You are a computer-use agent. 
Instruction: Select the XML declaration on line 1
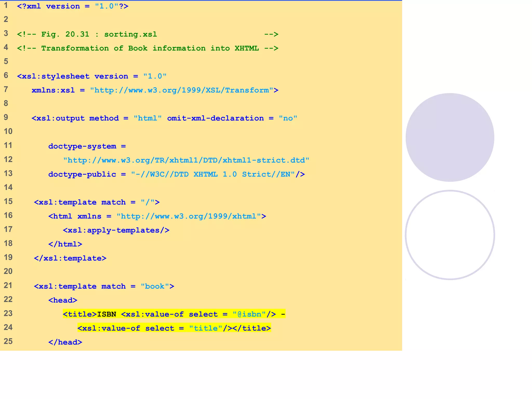(73, 6)
